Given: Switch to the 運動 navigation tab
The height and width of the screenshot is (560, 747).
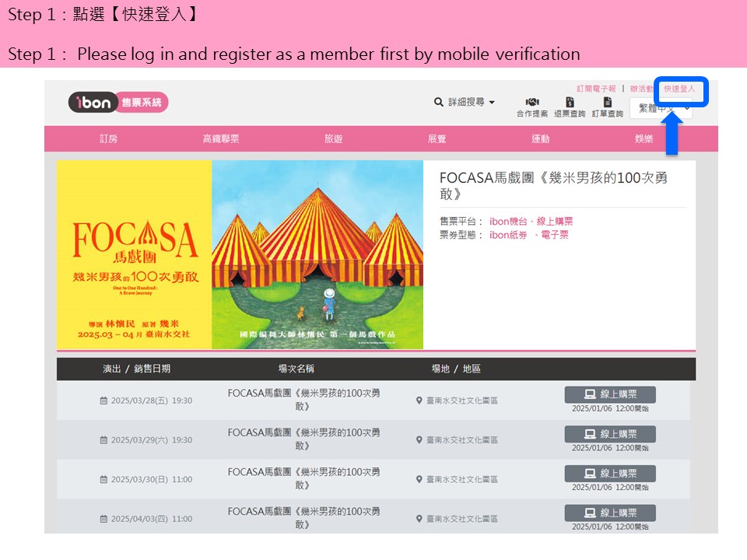Looking at the screenshot, I should click(541, 138).
